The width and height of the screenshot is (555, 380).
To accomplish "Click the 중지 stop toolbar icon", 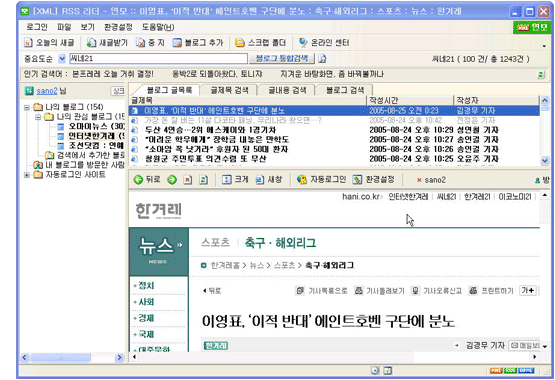I will click(141, 43).
